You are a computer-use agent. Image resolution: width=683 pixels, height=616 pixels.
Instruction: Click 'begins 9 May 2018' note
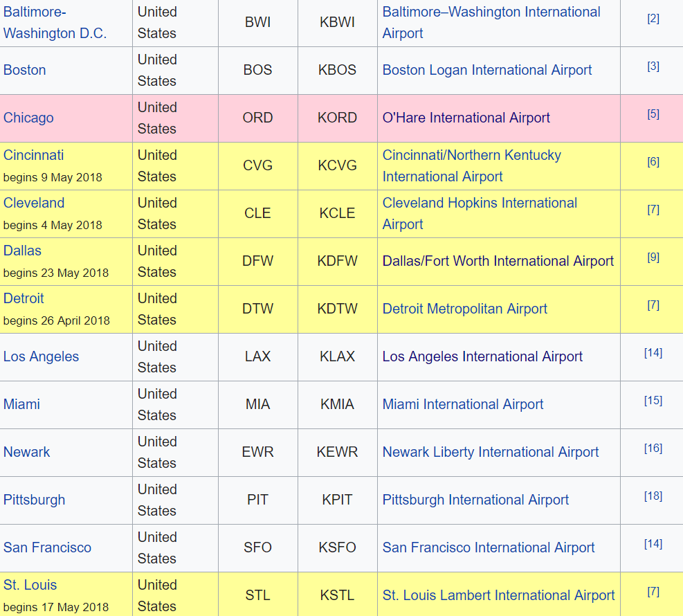53,178
